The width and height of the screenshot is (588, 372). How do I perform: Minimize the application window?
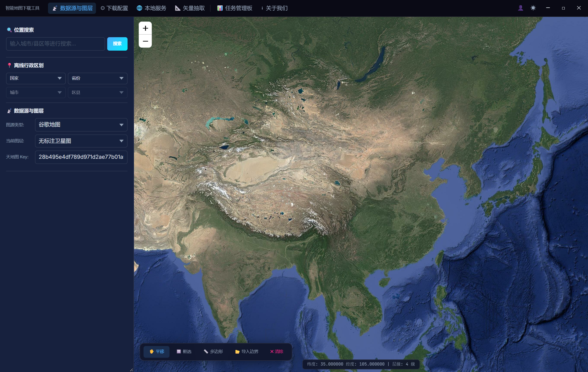coord(548,8)
